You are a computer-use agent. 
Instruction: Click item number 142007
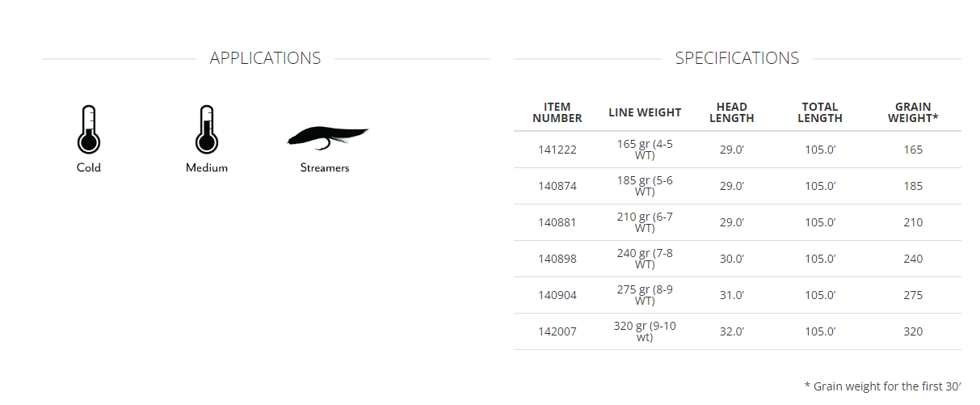(557, 331)
